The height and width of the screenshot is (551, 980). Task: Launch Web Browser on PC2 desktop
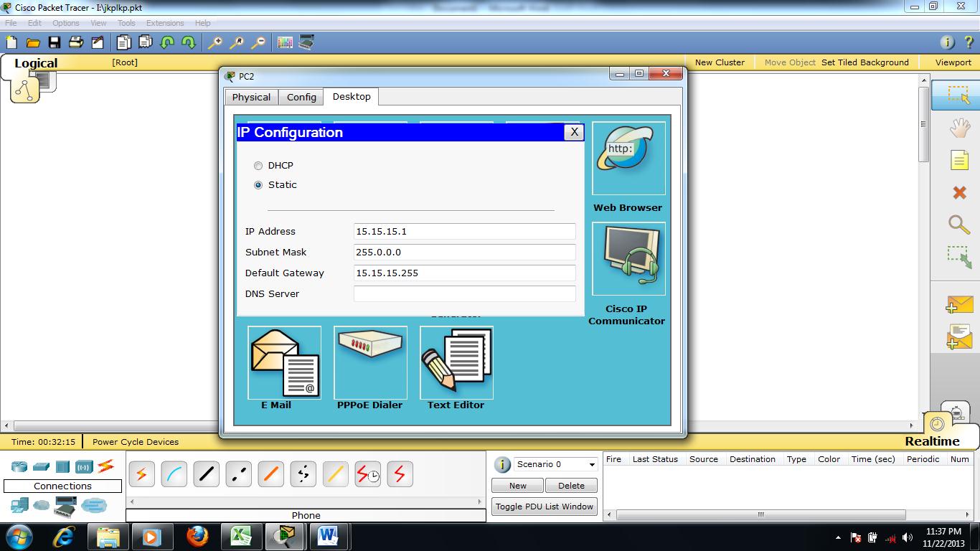click(x=628, y=159)
